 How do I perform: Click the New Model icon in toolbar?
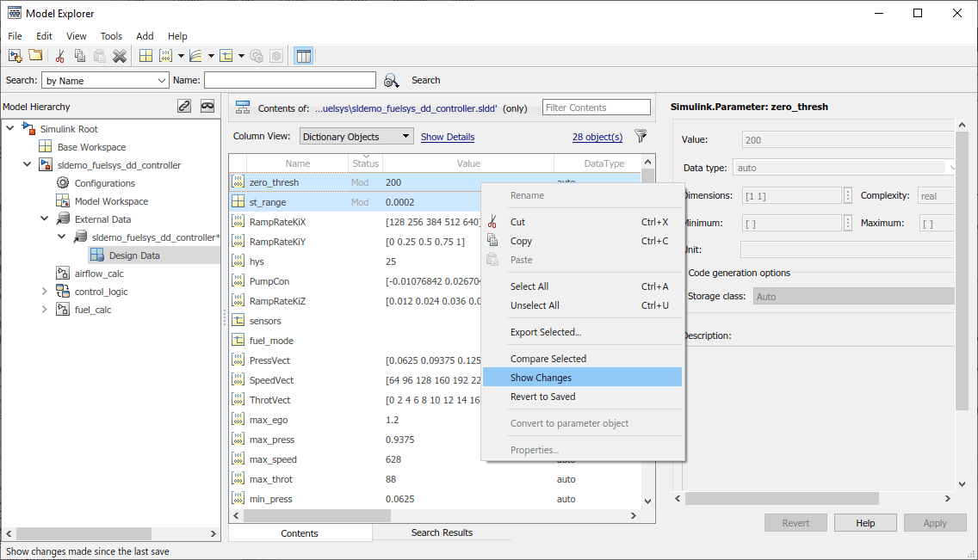[15, 56]
